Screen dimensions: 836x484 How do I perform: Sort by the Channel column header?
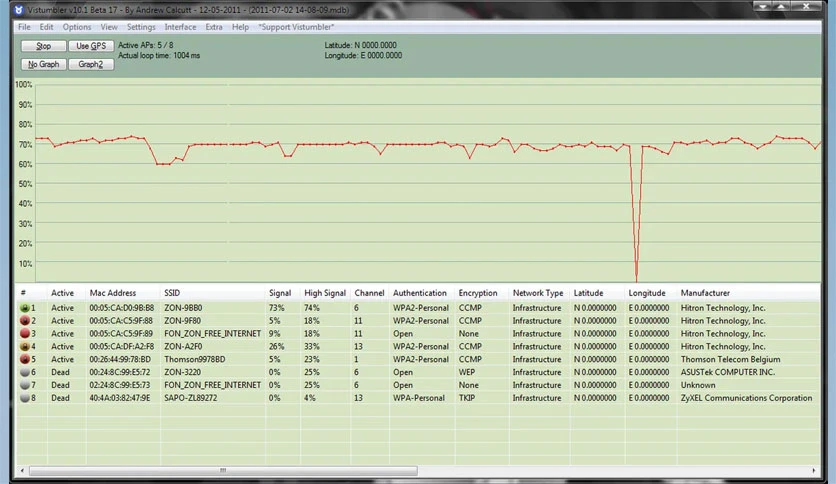pos(369,293)
